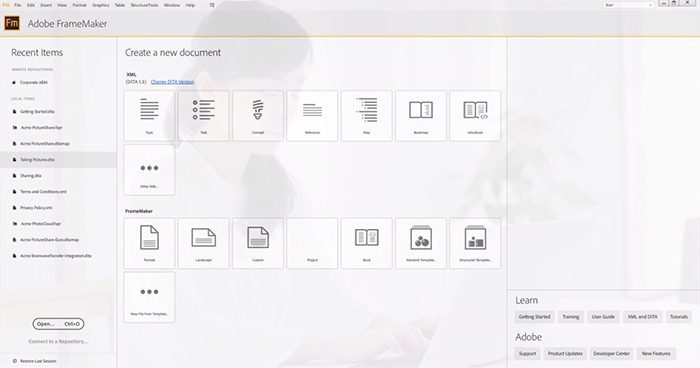Create a new Bookmap
This screenshot has height=368, width=700.
click(421, 116)
